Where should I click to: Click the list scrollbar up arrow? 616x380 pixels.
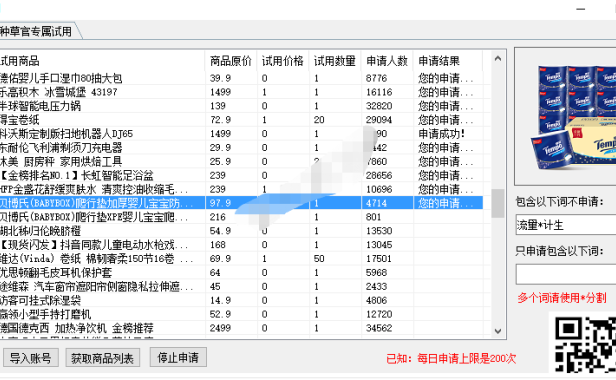point(498,59)
